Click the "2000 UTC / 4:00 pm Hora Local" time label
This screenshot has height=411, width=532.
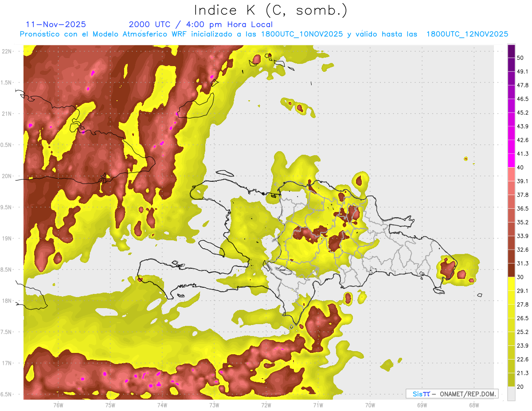pos(200,24)
